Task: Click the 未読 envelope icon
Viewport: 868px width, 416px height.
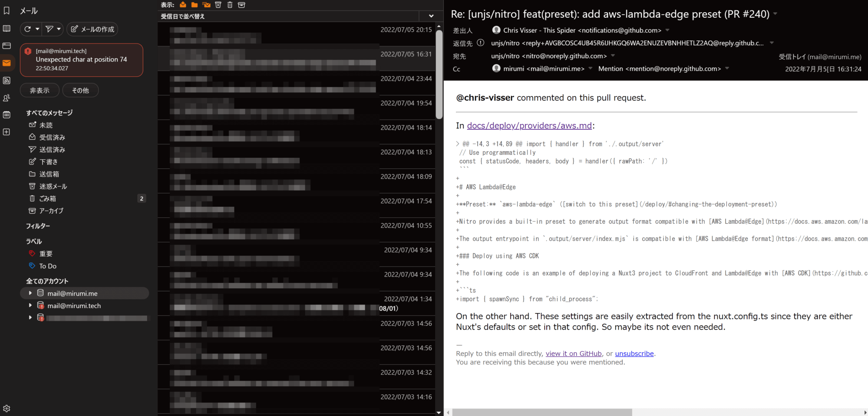Action: click(32, 124)
